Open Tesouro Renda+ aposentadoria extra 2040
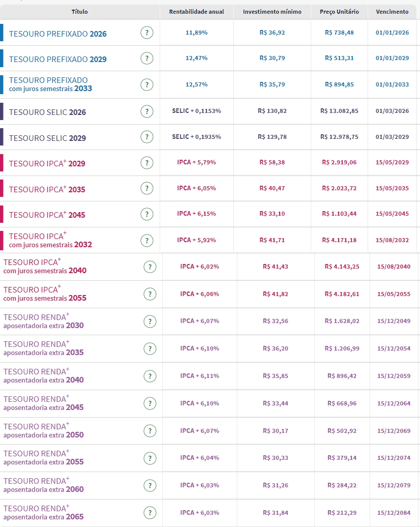420x527 pixels. (43, 376)
